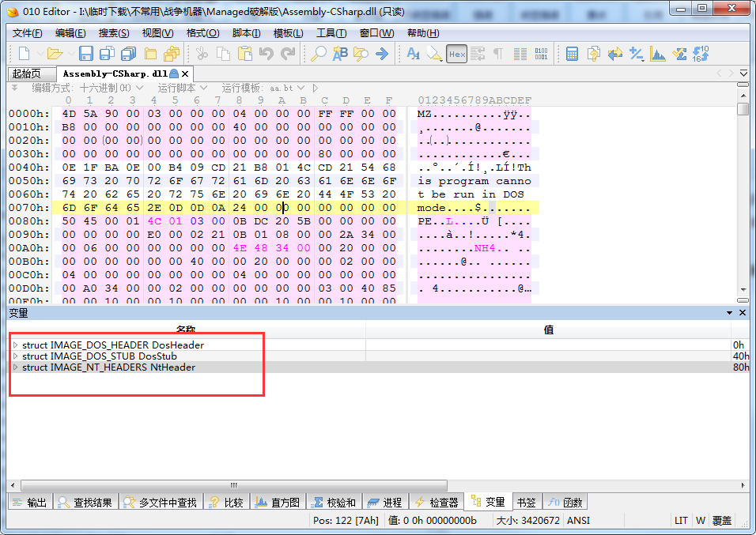This screenshot has width=756, height=535.
Task: Redo the action via the toolbar
Action: pos(288,54)
